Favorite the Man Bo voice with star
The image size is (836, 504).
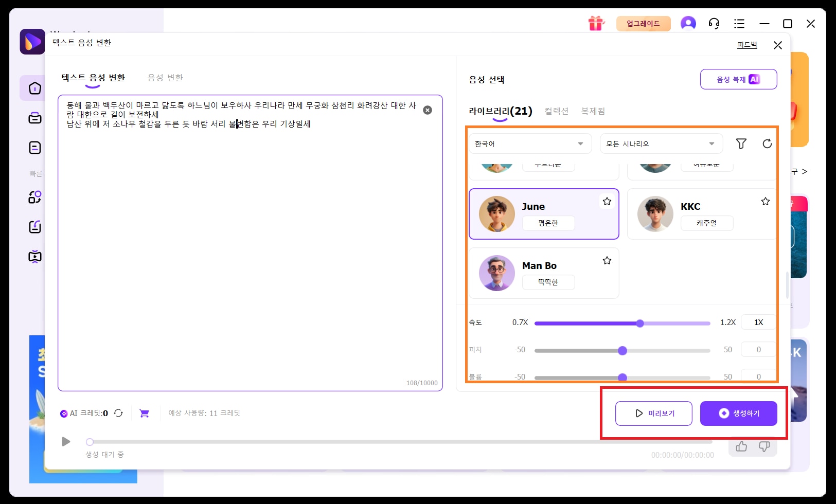[x=607, y=260]
